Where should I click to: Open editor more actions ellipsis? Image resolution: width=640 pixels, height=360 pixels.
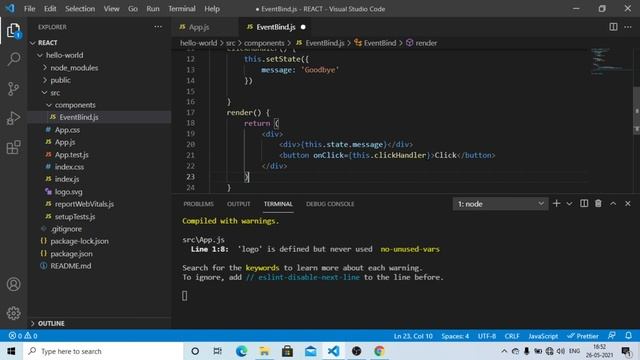coord(628,27)
